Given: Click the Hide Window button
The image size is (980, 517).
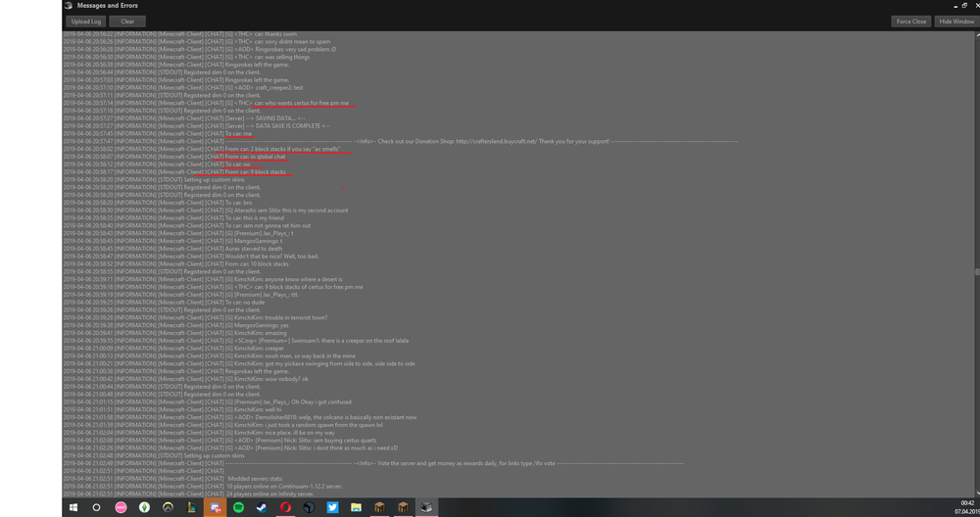Looking at the screenshot, I should pyautogui.click(x=955, y=22).
